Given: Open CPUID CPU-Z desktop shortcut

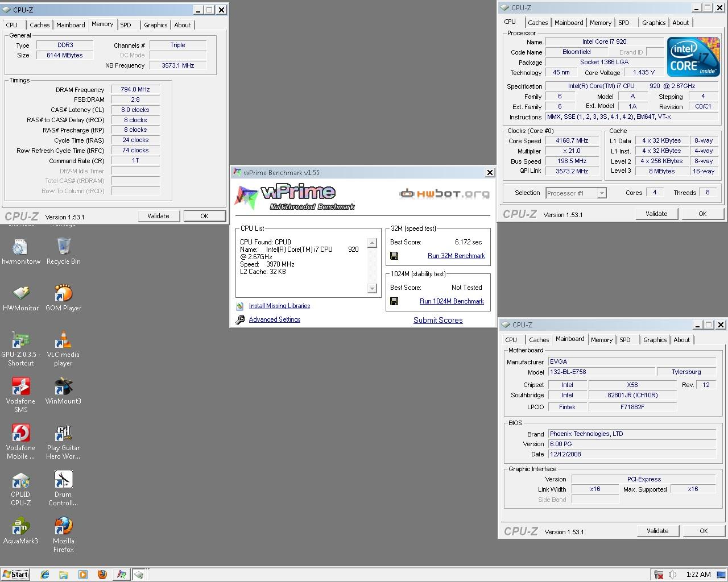Looking at the screenshot, I should (x=20, y=489).
